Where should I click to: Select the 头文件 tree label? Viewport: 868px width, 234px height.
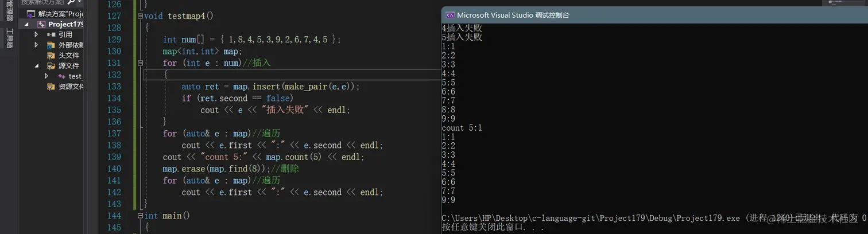coord(69,56)
